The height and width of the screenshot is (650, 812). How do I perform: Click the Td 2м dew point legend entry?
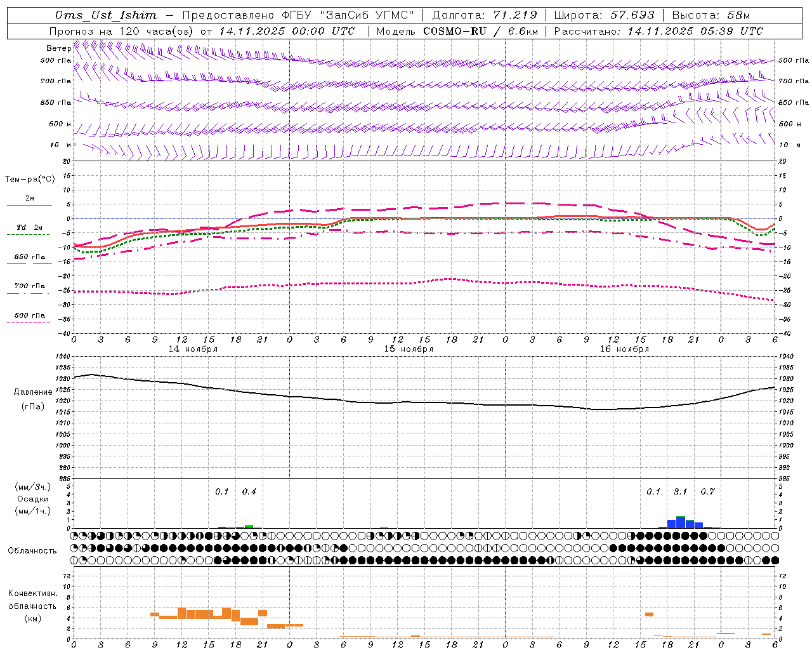[x=30, y=227]
